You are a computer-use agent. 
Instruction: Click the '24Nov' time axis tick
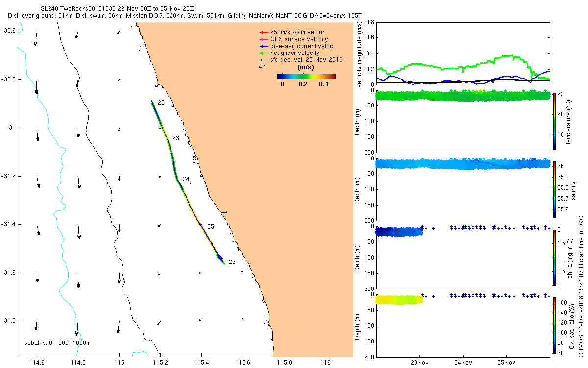click(x=463, y=363)
